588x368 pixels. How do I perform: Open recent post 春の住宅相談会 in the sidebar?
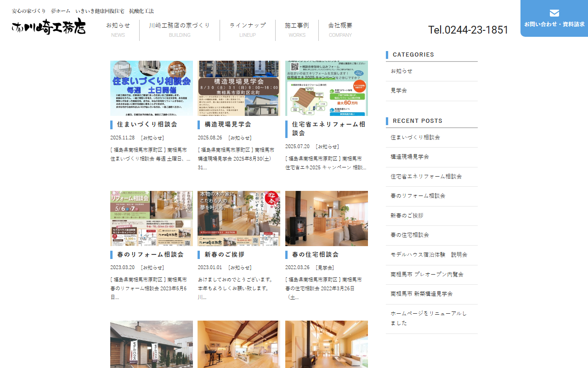point(432,235)
